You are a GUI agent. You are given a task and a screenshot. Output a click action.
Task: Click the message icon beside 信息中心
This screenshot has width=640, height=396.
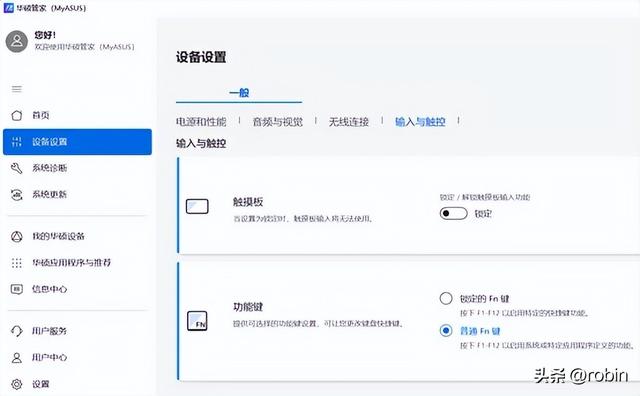(17, 289)
